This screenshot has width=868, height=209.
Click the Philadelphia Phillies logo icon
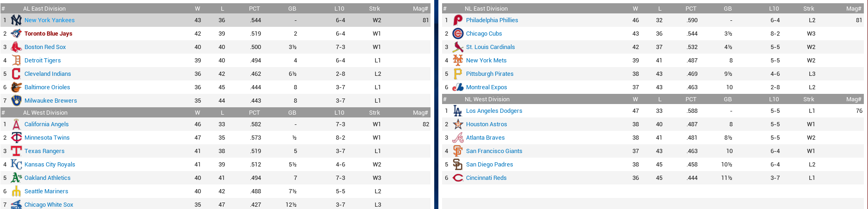458,20
